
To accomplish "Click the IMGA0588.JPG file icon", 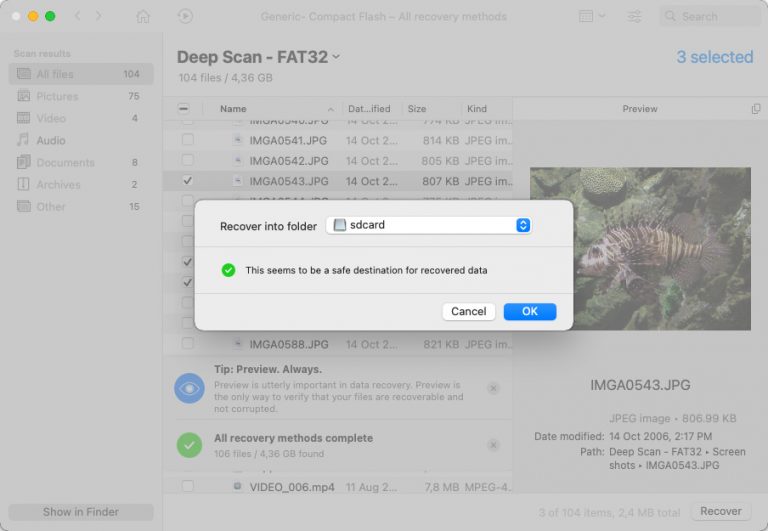I will pos(238,343).
